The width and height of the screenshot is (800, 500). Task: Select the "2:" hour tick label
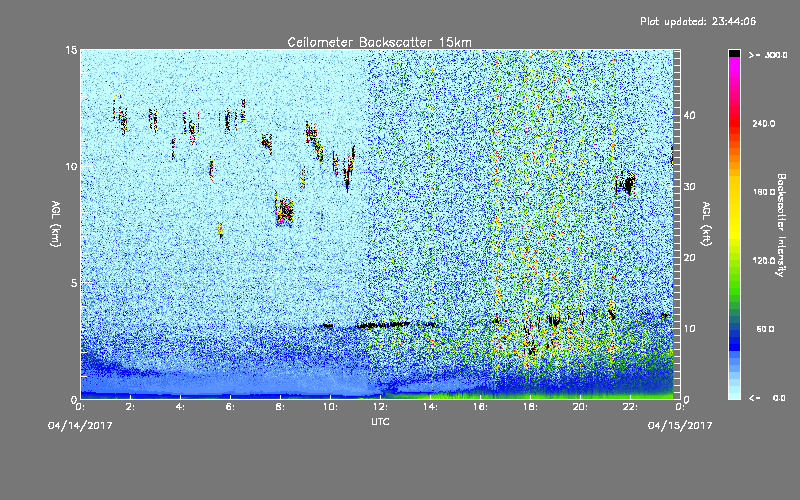point(131,407)
